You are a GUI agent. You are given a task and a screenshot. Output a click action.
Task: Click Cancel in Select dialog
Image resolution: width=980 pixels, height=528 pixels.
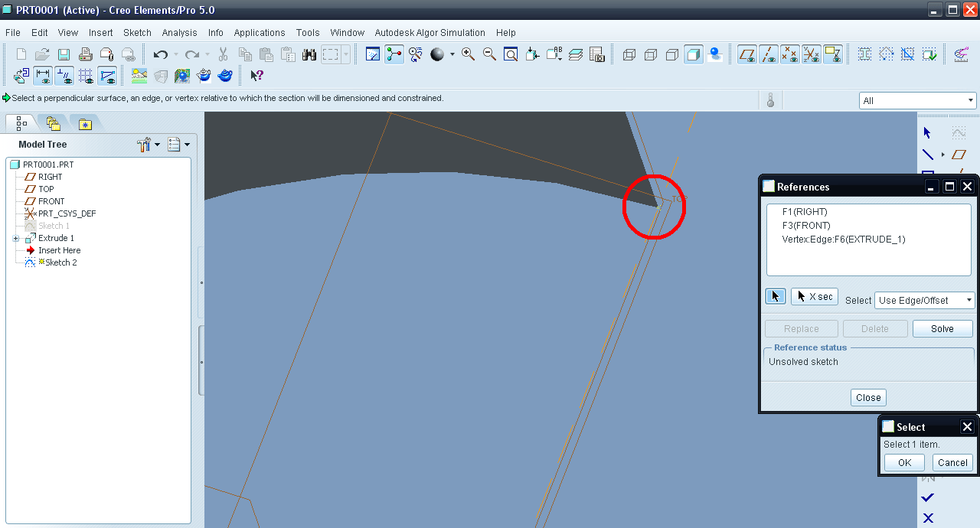[952, 462]
